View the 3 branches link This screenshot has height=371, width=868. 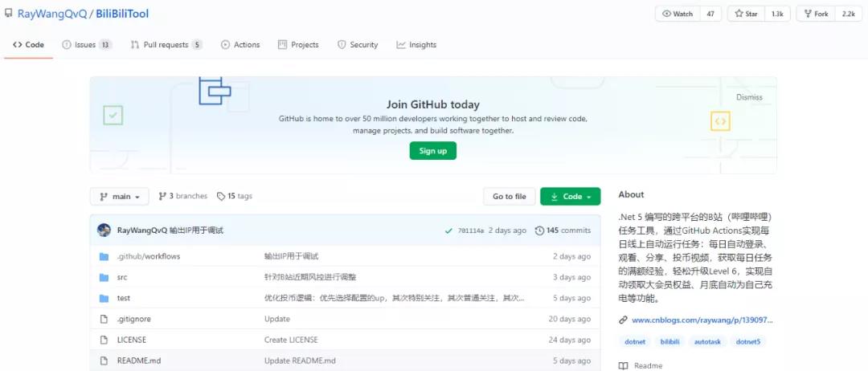pyautogui.click(x=183, y=196)
